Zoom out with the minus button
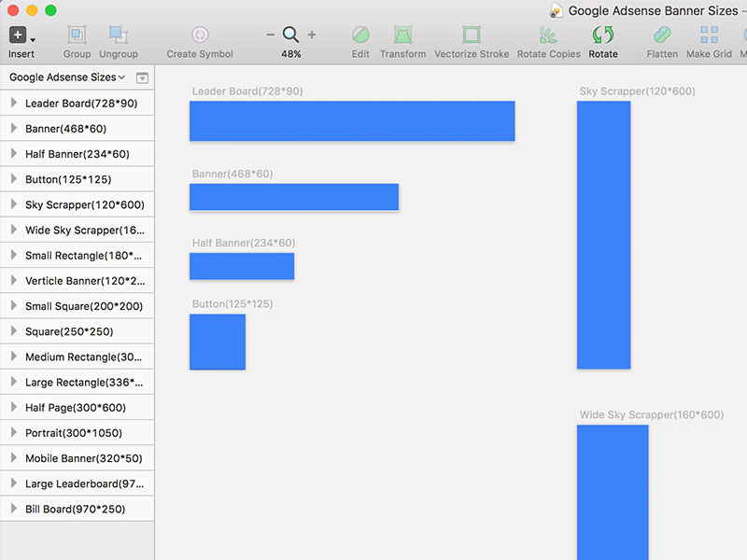The image size is (747, 560). [x=271, y=35]
